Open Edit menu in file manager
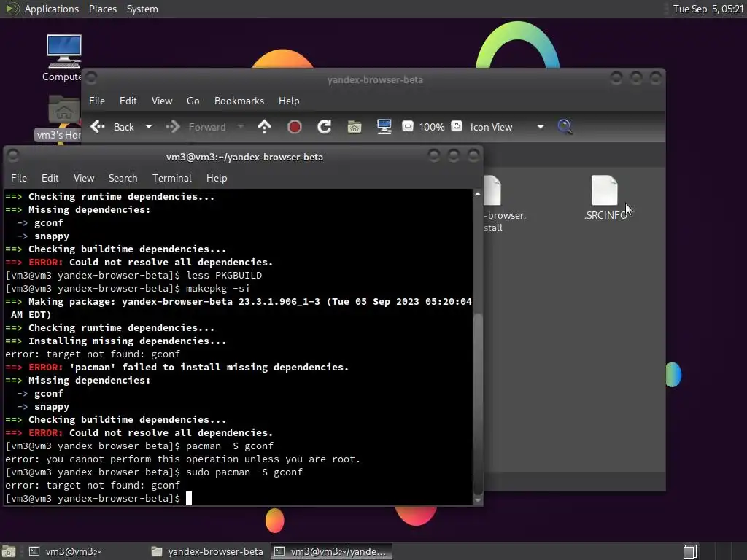This screenshot has height=560, width=747. [x=128, y=101]
